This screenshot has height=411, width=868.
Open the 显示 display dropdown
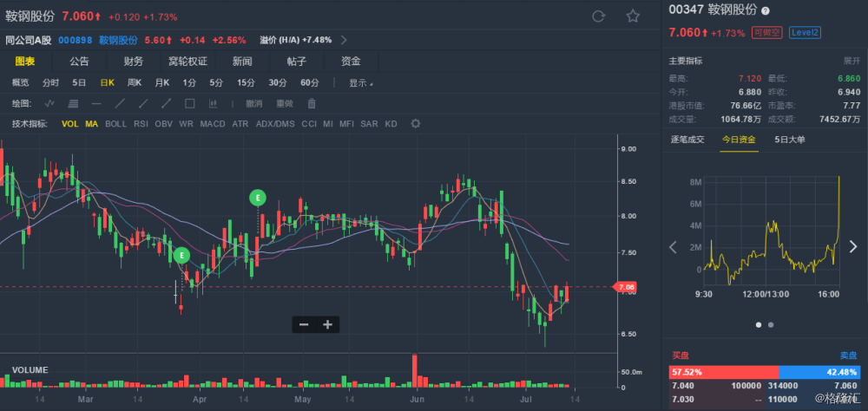click(361, 83)
